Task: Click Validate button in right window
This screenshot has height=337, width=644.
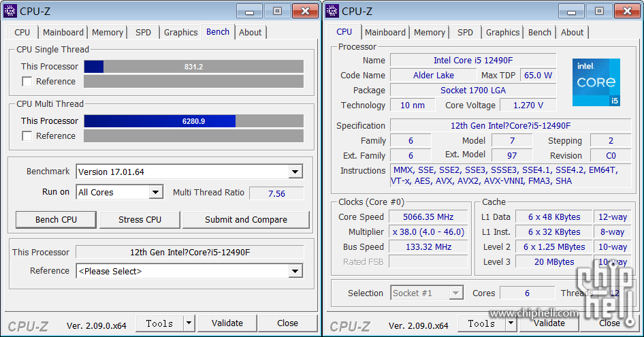Action: point(549,323)
